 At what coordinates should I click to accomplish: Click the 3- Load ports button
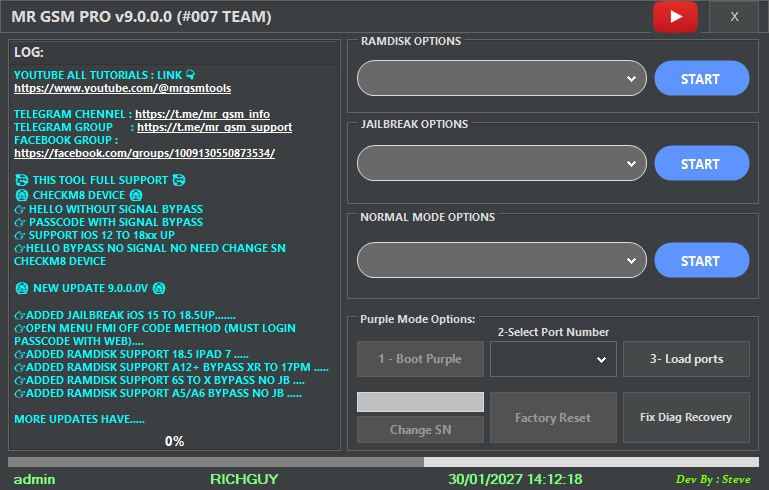[x=686, y=359]
